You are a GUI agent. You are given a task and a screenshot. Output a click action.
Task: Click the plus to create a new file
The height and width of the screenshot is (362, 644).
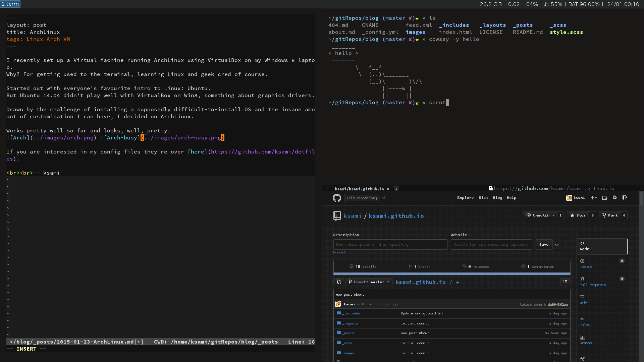click(x=457, y=282)
